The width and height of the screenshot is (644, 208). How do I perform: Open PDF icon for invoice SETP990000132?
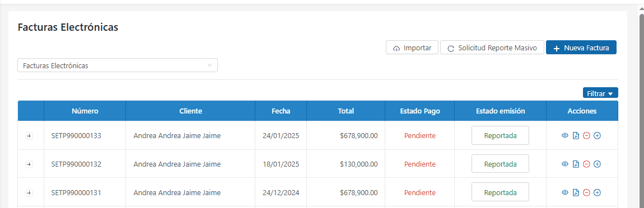pyautogui.click(x=576, y=164)
